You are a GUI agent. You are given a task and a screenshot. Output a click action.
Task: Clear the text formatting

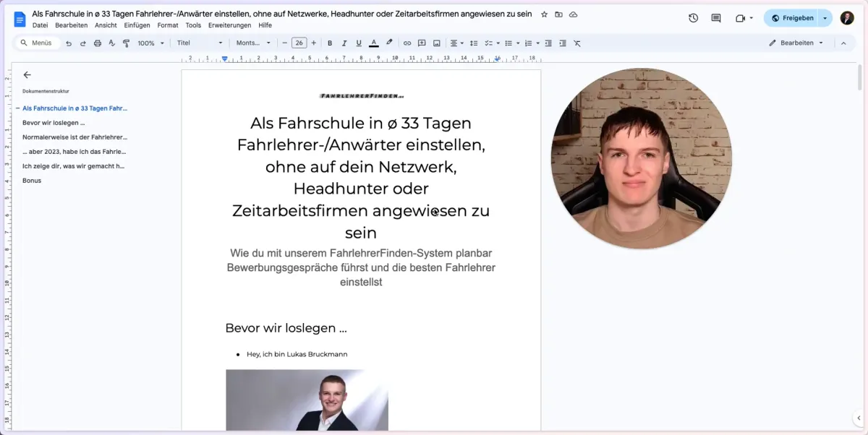576,43
